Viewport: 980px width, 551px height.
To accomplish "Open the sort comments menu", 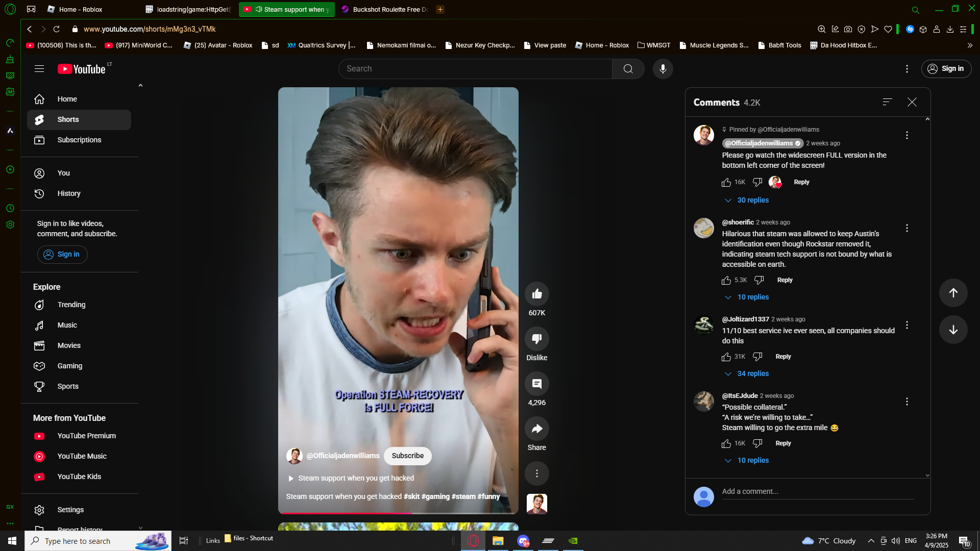I will click(887, 102).
